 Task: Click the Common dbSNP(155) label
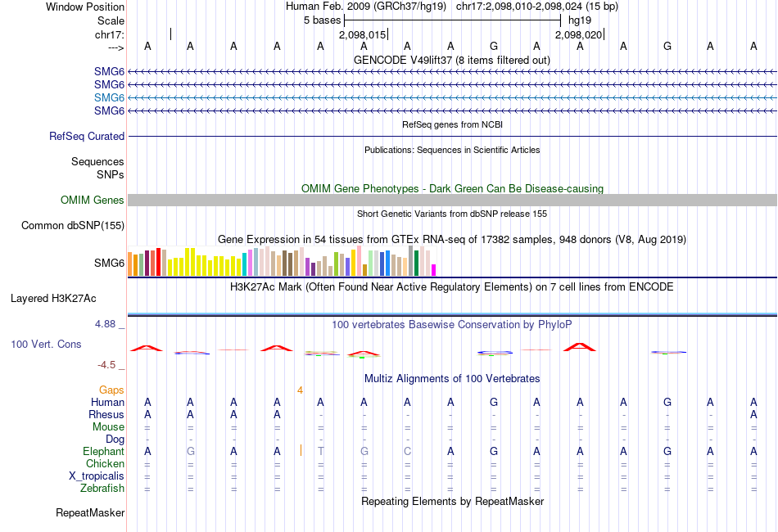pos(73,226)
